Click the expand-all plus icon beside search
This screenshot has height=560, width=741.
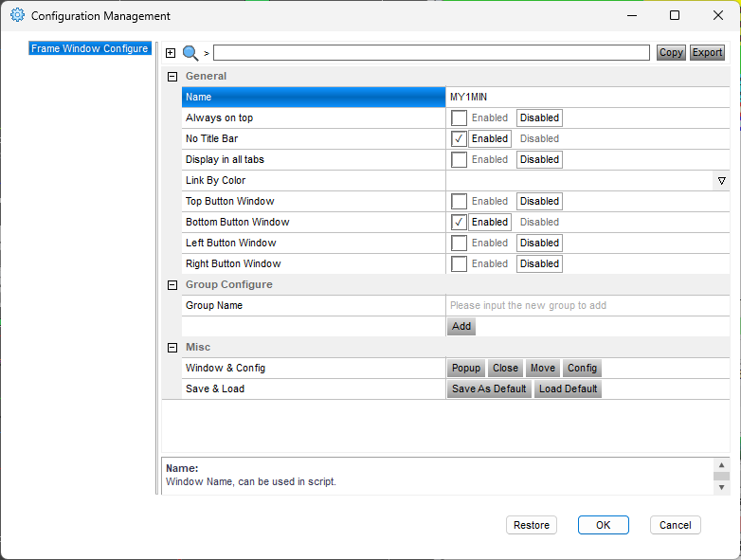[x=171, y=53]
